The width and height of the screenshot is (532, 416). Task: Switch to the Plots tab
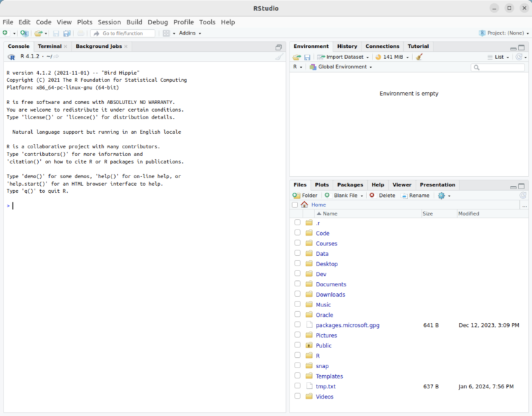point(321,184)
